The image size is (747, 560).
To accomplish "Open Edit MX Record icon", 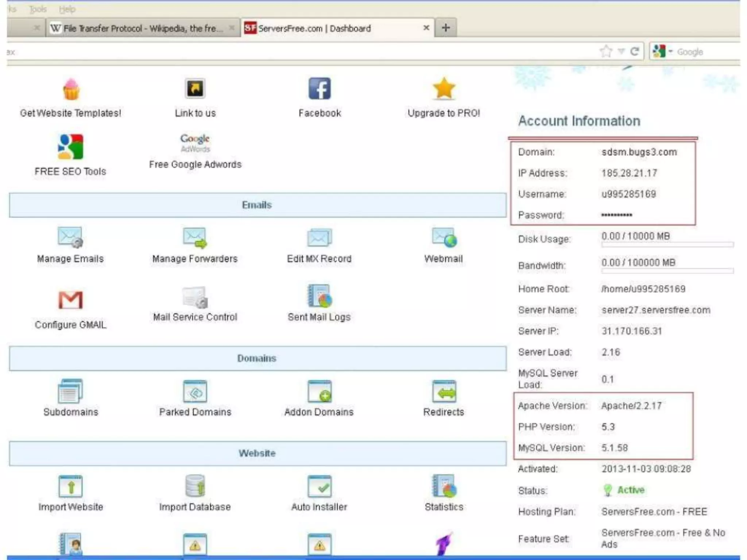I will [x=319, y=237].
